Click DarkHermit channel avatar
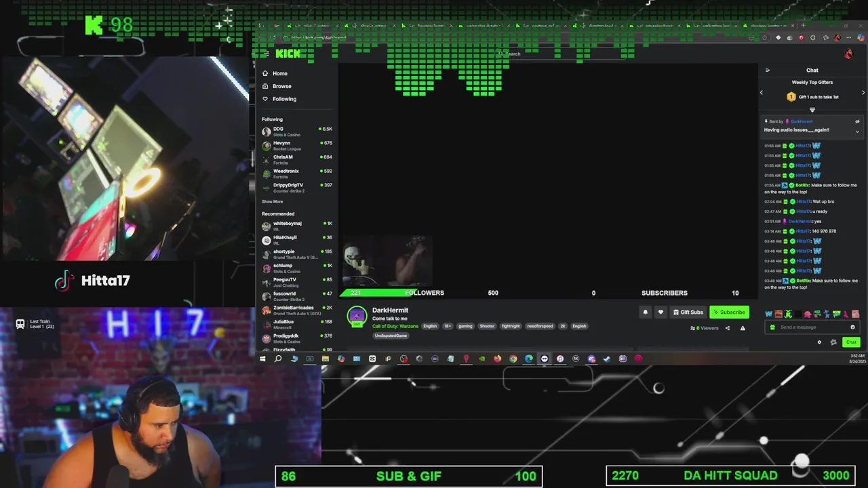This screenshot has width=868, height=488. (x=357, y=316)
